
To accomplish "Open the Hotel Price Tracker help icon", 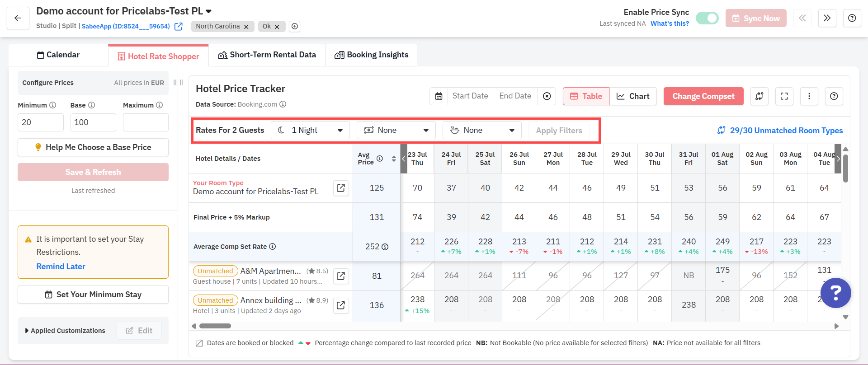I will coord(834,96).
